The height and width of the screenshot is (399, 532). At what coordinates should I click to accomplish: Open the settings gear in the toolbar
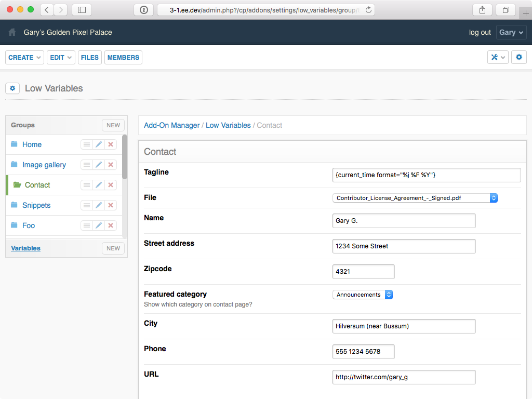(x=519, y=57)
